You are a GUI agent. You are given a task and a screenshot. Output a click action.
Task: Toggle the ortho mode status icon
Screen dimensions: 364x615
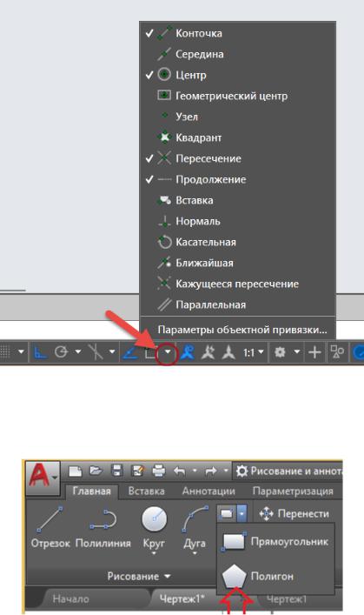pyautogui.click(x=40, y=352)
